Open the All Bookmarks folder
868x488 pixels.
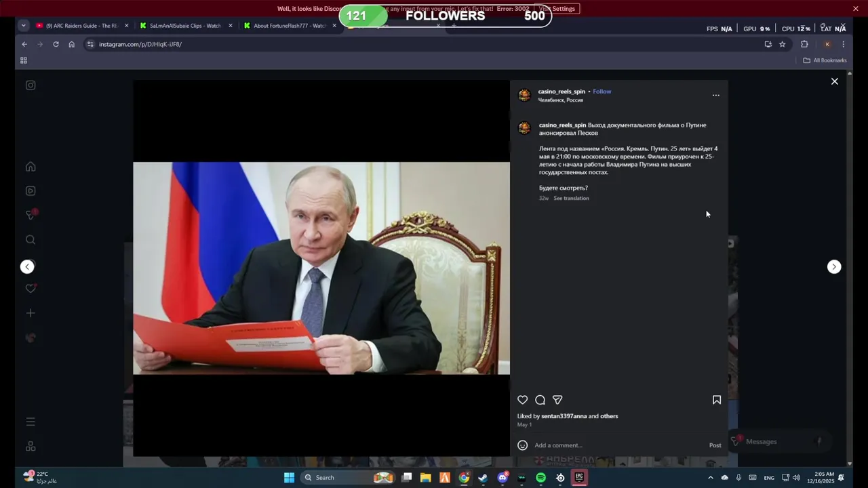tap(825, 60)
